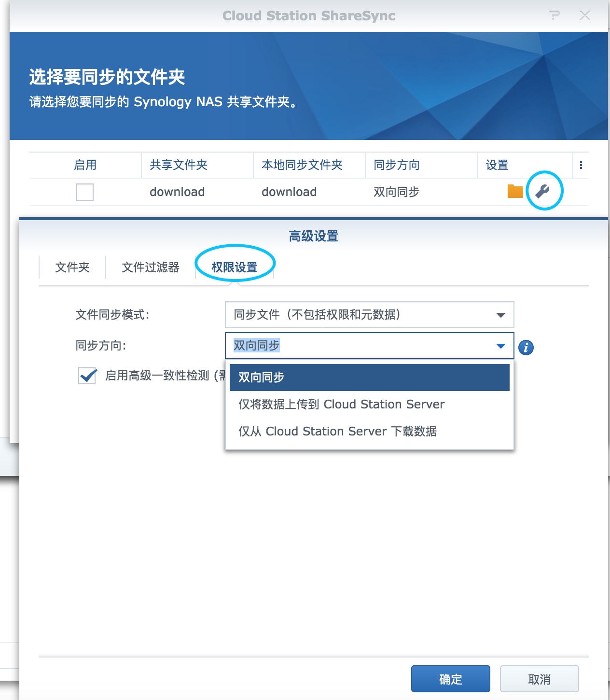
Task: Switch to the 文件过滤器 tab
Action: pyautogui.click(x=151, y=267)
